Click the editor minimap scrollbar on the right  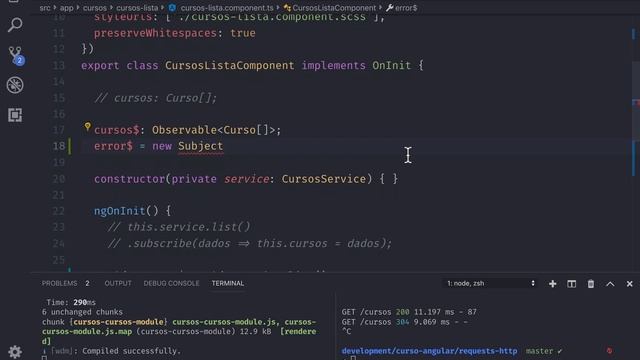(x=635, y=102)
